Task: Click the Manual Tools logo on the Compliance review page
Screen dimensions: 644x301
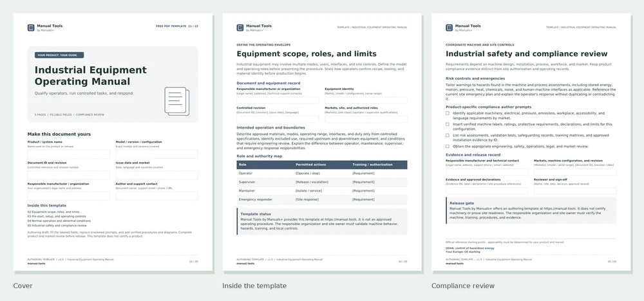Action: [x=449, y=28]
